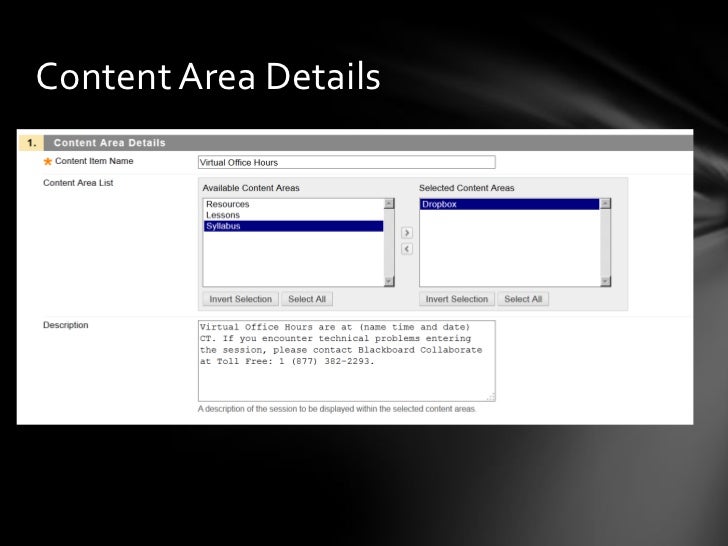728x546 pixels.
Task: Click Invert Selection under Selected Content Areas
Action: [x=457, y=299]
